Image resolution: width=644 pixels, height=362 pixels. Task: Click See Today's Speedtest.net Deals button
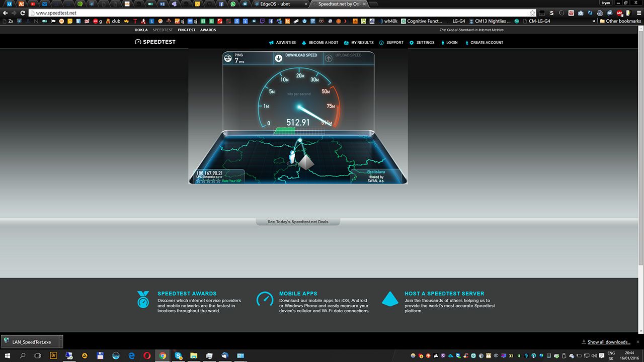[298, 222]
